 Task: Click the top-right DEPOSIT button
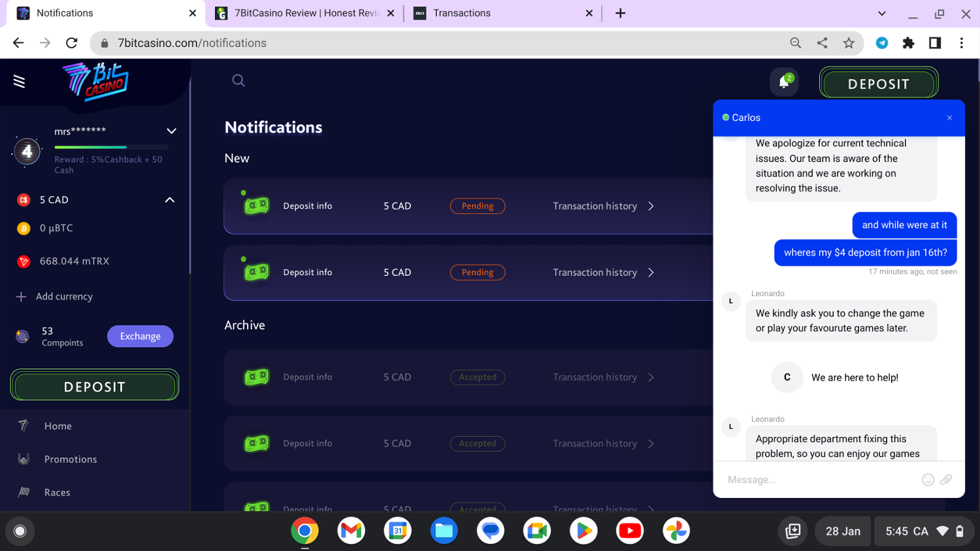click(878, 84)
